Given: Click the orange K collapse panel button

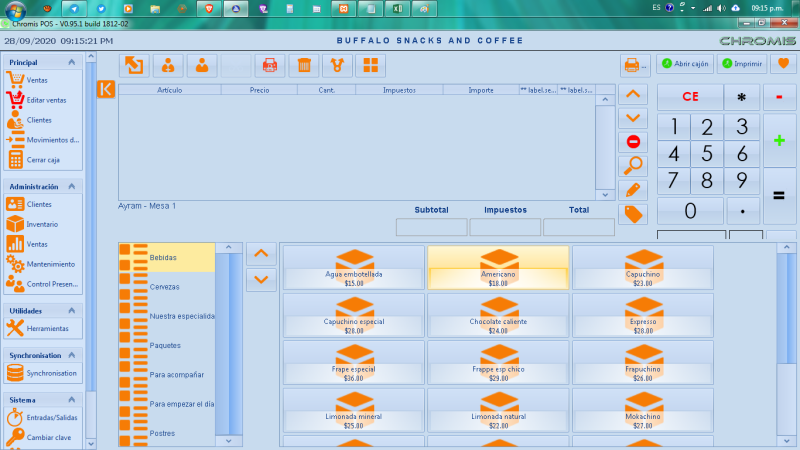Looking at the screenshot, I should point(106,89).
